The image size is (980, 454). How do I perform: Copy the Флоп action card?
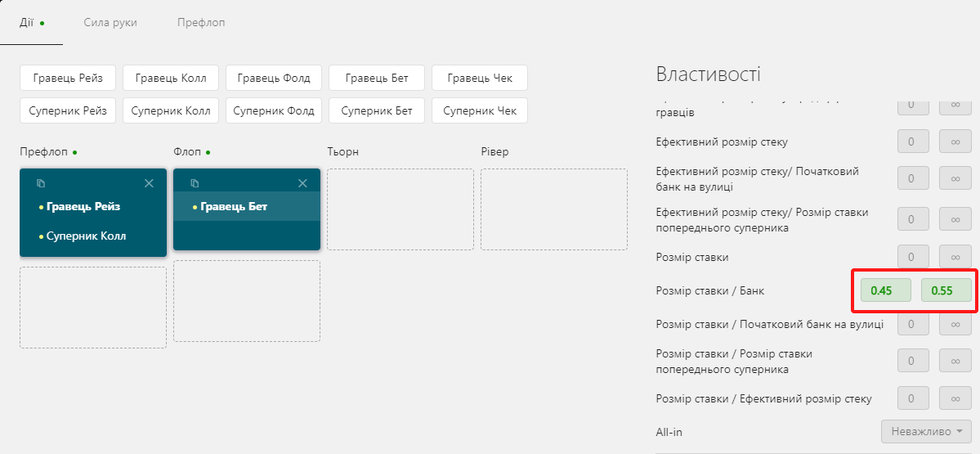click(195, 183)
